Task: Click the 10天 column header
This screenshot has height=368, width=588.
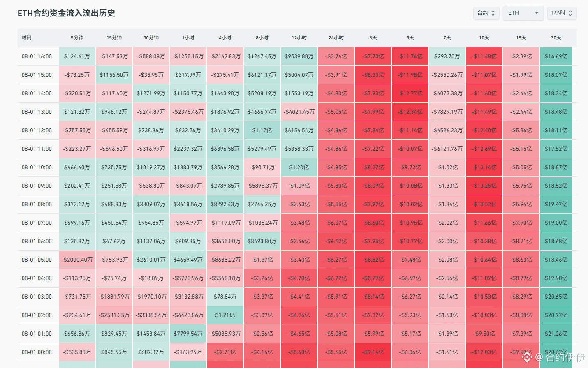Action: point(484,38)
